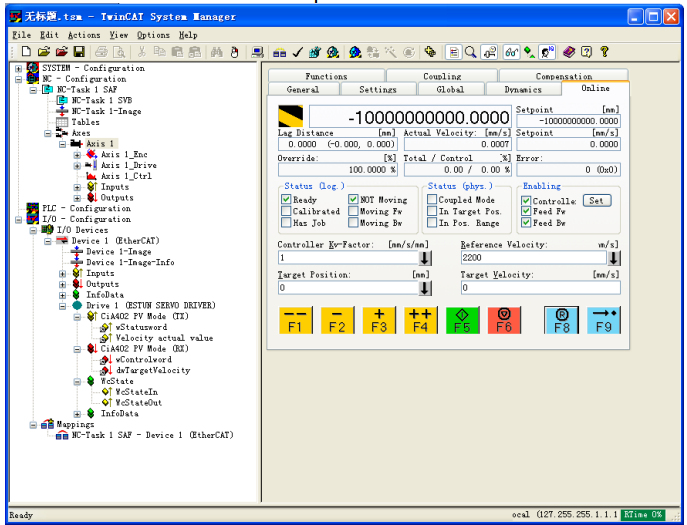This screenshot has width=687, height=525.
Task: Expand the SYSTEM - Configuration tree node
Action: click(18, 68)
